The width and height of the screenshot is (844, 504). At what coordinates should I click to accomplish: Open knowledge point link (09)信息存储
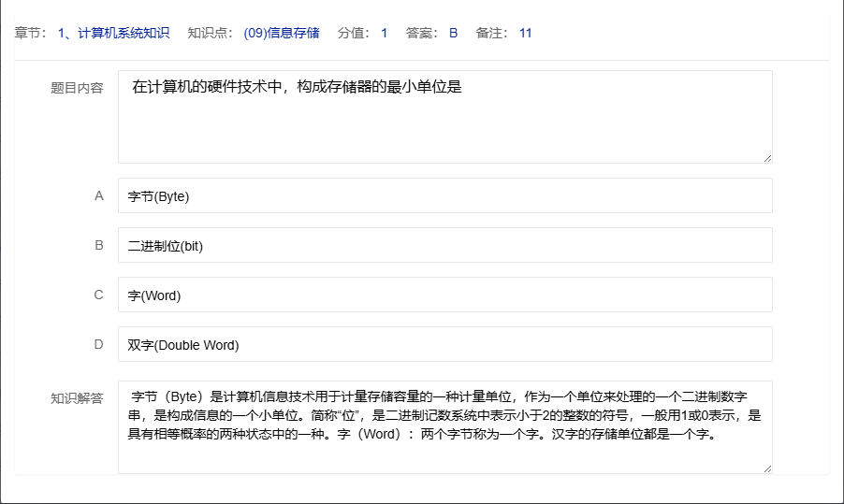pos(281,34)
